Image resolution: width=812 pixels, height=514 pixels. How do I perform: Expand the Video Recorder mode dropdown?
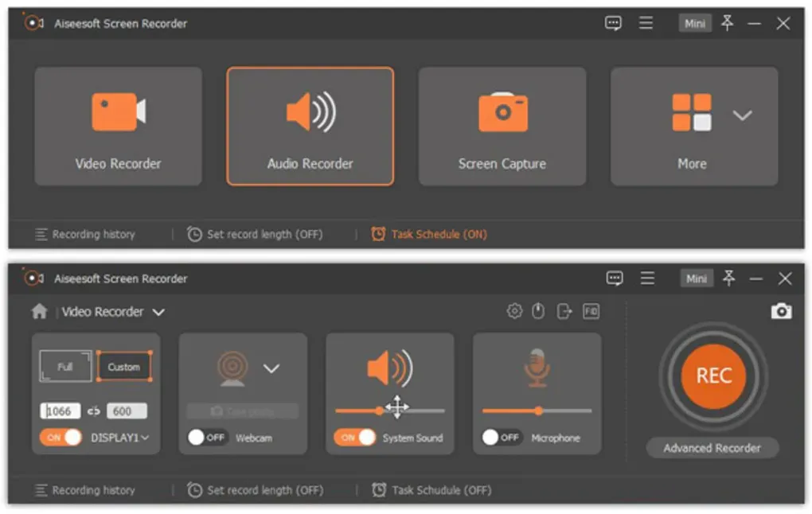[x=158, y=312]
